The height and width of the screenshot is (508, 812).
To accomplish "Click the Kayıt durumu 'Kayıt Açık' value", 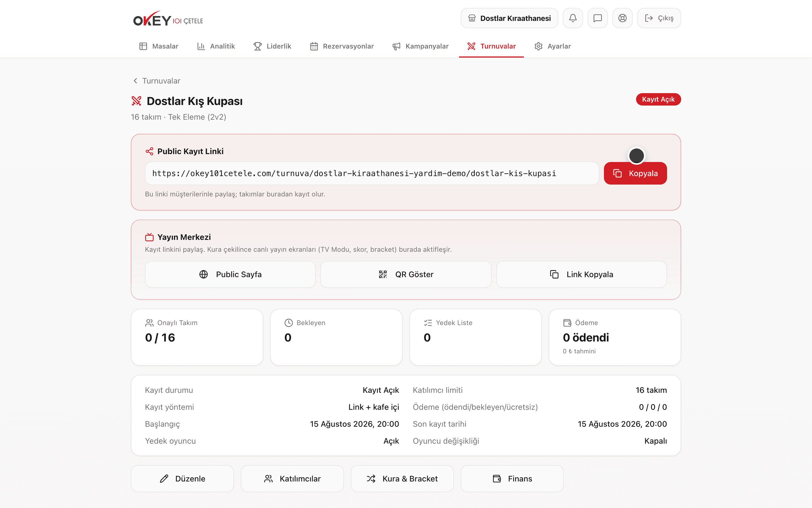I will tap(381, 390).
